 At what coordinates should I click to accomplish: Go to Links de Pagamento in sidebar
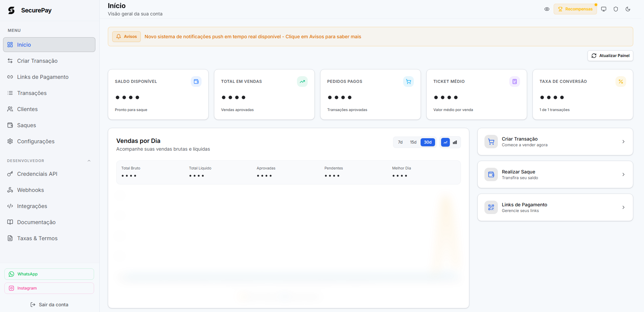(43, 77)
